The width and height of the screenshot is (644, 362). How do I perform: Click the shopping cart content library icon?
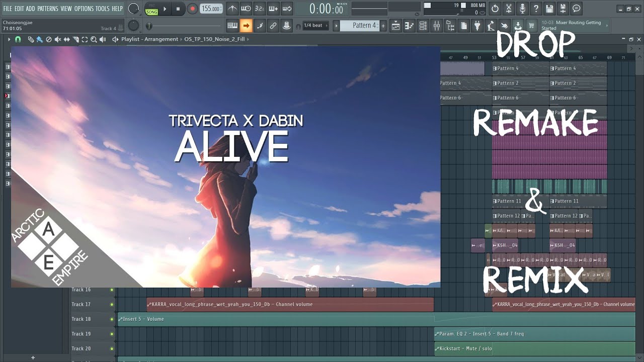(x=531, y=25)
